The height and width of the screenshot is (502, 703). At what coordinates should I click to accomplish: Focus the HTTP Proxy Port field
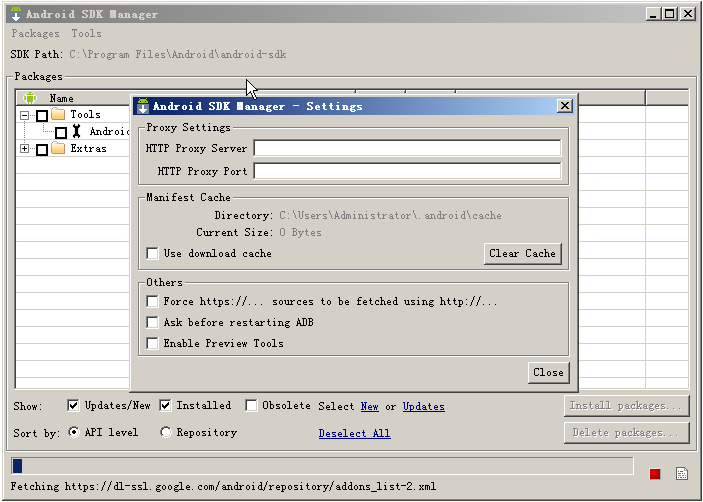(x=407, y=171)
